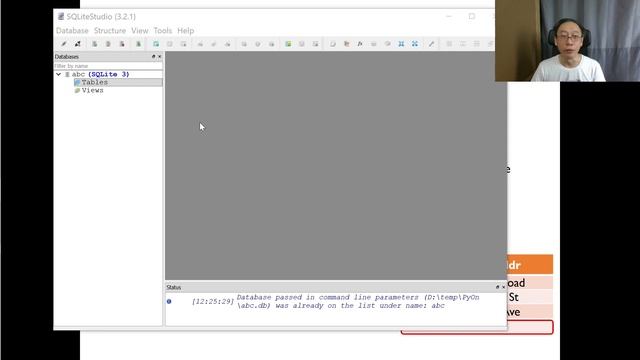This screenshot has width=640, height=360.
Task: Open the SQL functions editor (fx) icon
Action: click(360, 44)
